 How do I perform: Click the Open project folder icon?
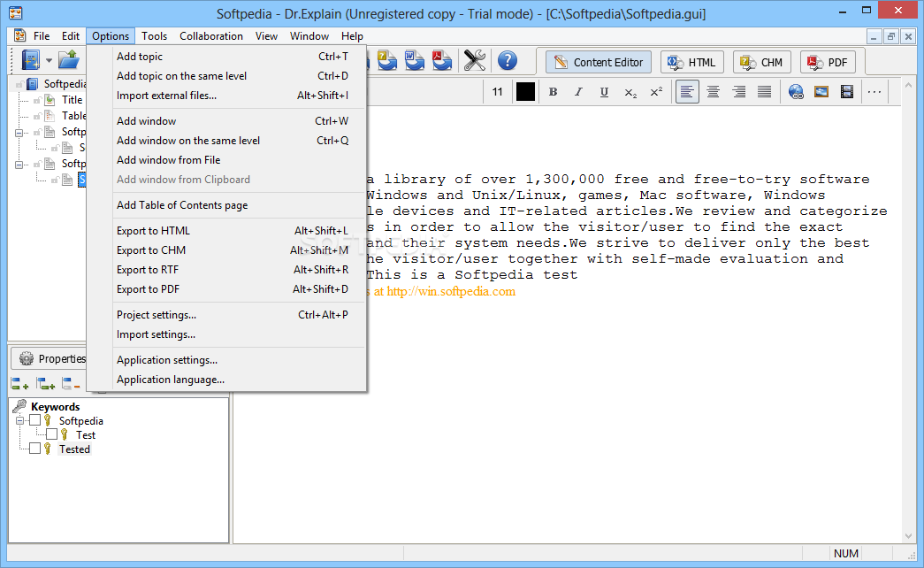coord(69,60)
